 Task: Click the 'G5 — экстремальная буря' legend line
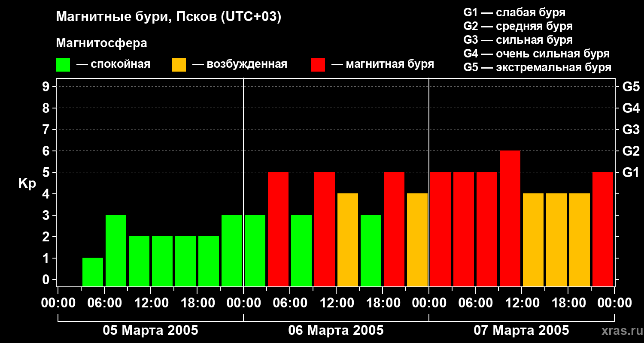coord(538,67)
